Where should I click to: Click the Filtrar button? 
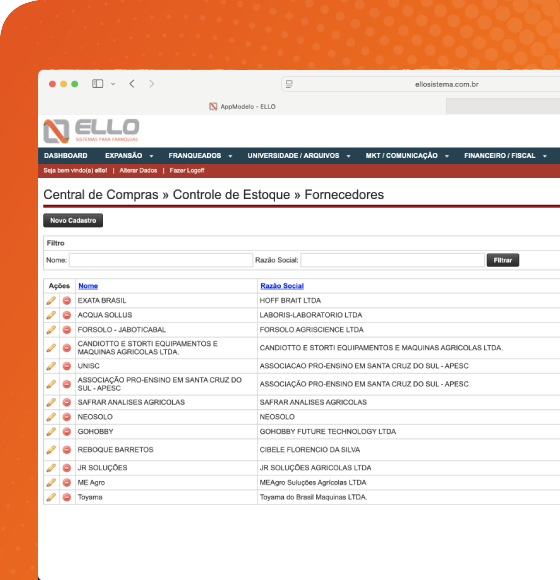point(503,260)
